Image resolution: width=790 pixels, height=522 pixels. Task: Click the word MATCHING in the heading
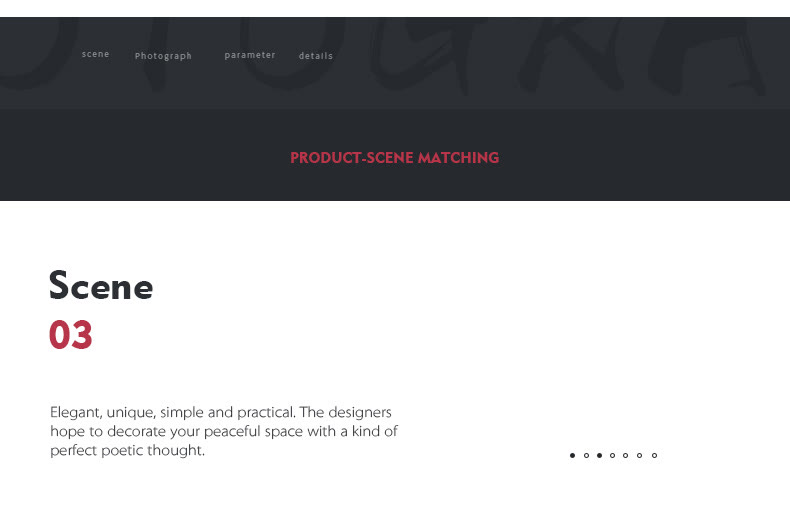[458, 158]
